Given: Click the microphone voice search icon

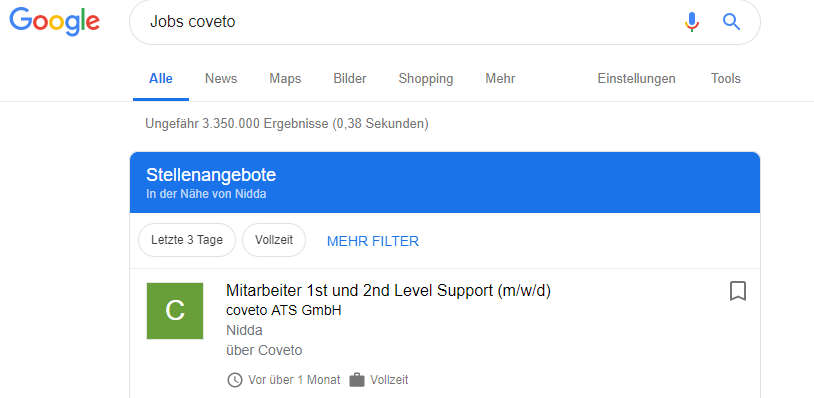Looking at the screenshot, I should pyautogui.click(x=691, y=22).
